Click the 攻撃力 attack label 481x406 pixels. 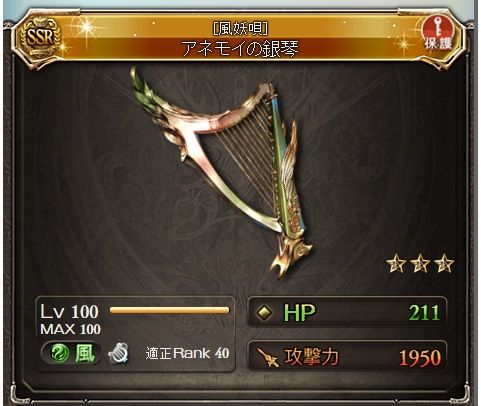pos(311,357)
